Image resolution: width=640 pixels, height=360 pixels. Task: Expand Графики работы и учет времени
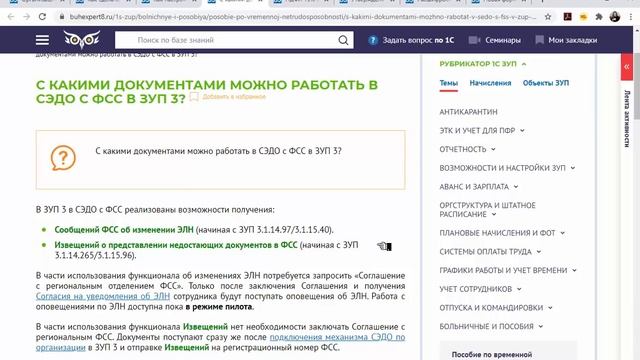pyautogui.click(x=574, y=271)
